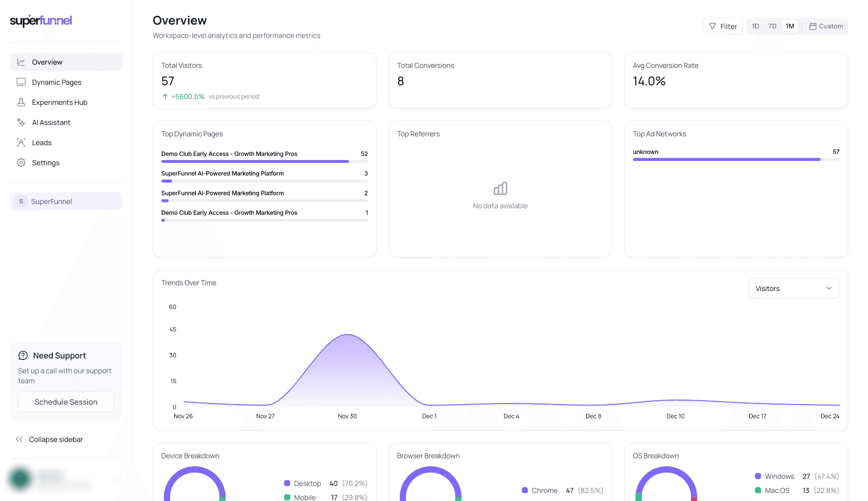Click the "vs previous period" label
The height and width of the screenshot is (501, 868).
click(x=234, y=96)
